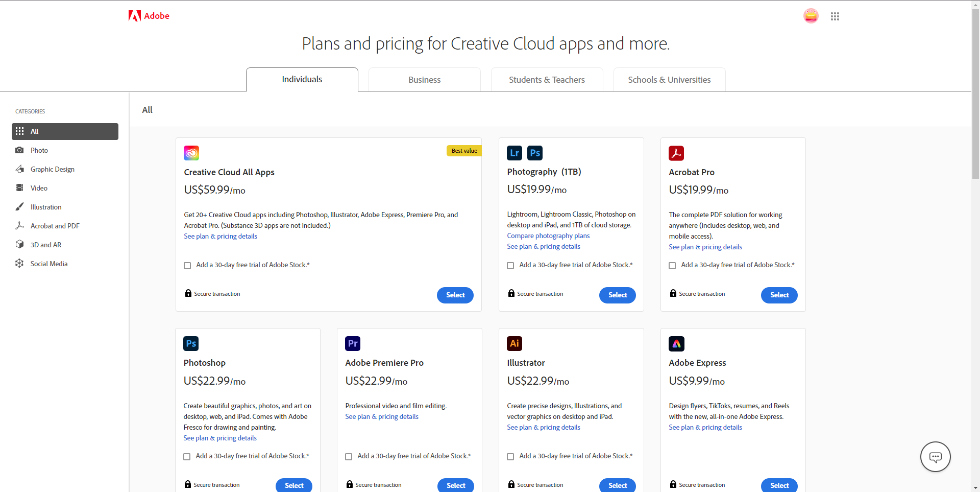Screen dimensions: 980x492
Task: Click the Social Media category icon
Action: [19, 263]
